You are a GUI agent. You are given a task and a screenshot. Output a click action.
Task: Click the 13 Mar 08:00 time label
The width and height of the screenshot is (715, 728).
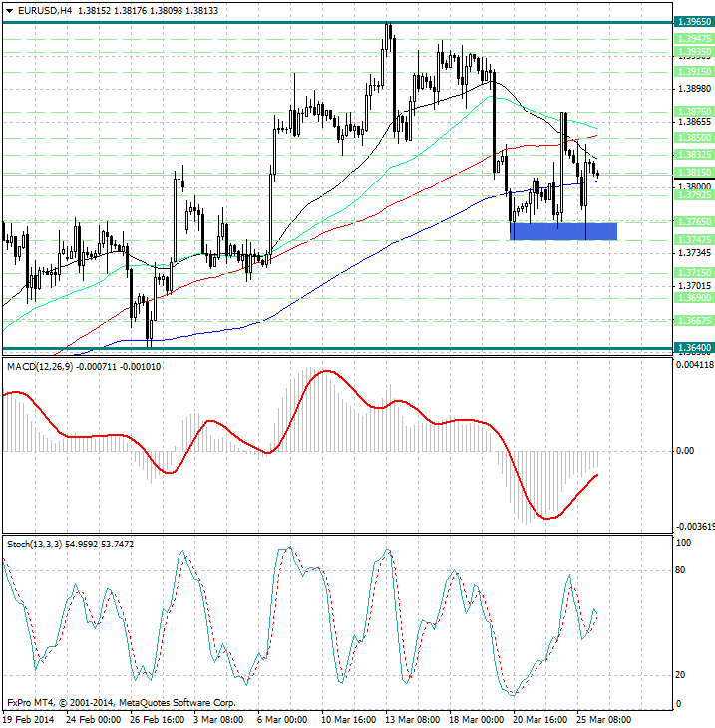[411, 718]
